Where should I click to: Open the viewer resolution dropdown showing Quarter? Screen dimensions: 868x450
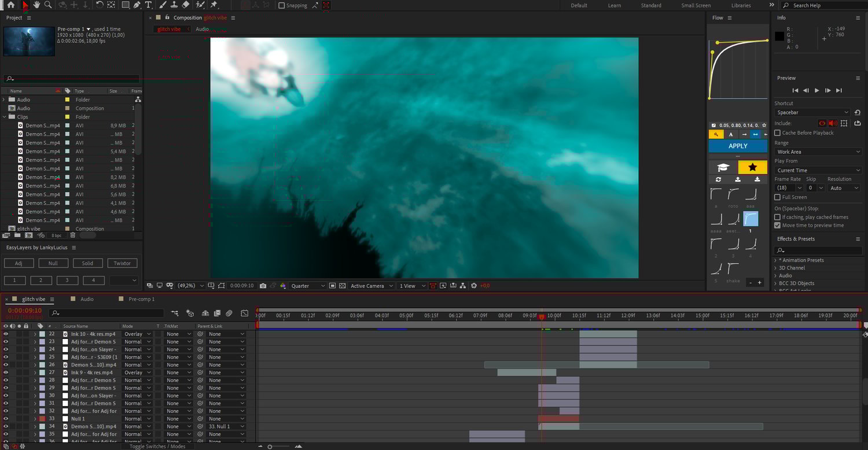(308, 286)
